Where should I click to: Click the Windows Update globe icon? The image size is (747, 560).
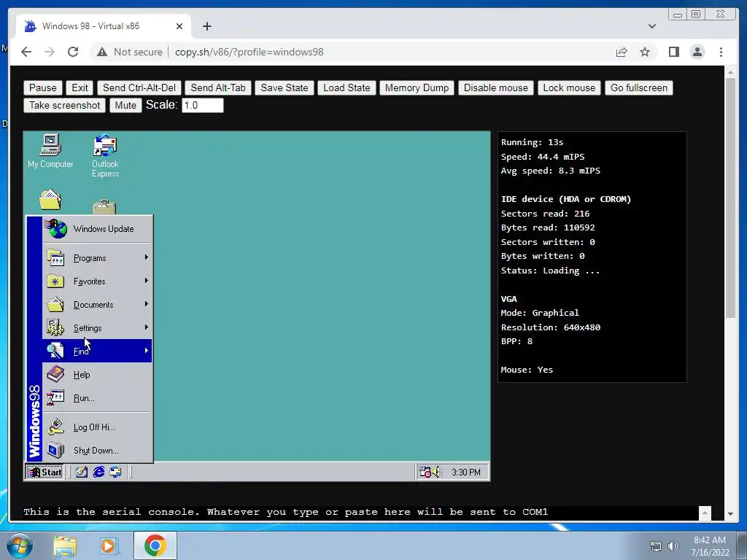point(56,228)
